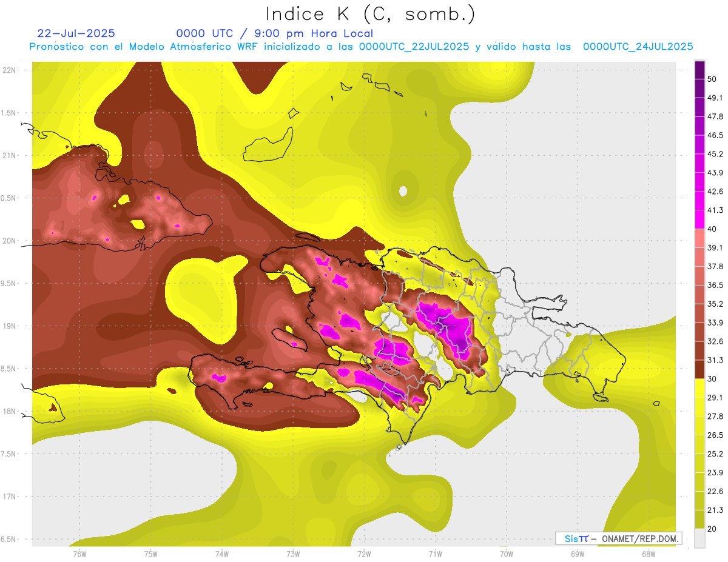The width and height of the screenshot is (728, 562).
Task: Click the "19N" latitude label
Action: 9,326
